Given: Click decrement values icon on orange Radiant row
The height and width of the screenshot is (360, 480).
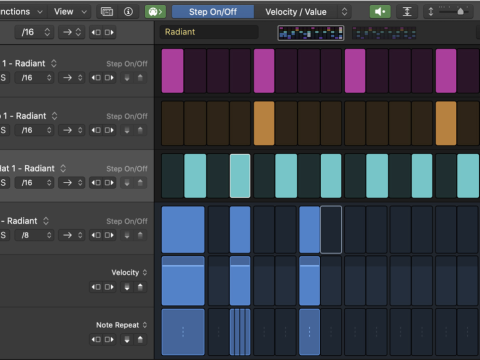Looking at the screenshot, I should pos(127,130).
